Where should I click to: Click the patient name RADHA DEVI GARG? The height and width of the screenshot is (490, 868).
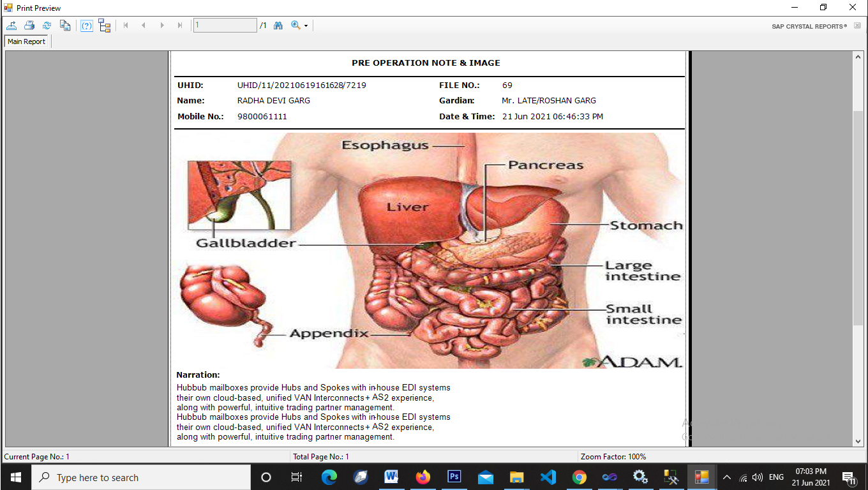point(274,101)
